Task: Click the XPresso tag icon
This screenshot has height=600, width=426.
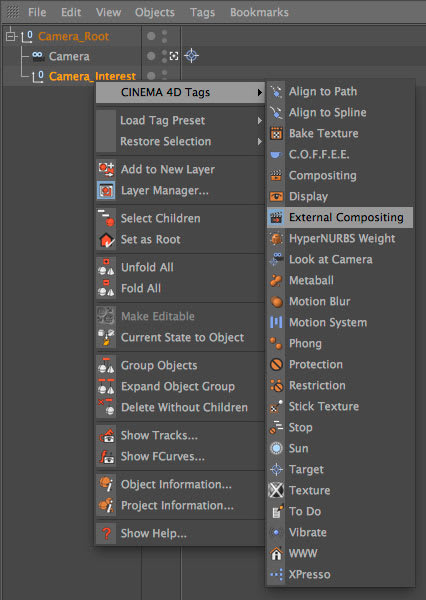Action: point(276,574)
